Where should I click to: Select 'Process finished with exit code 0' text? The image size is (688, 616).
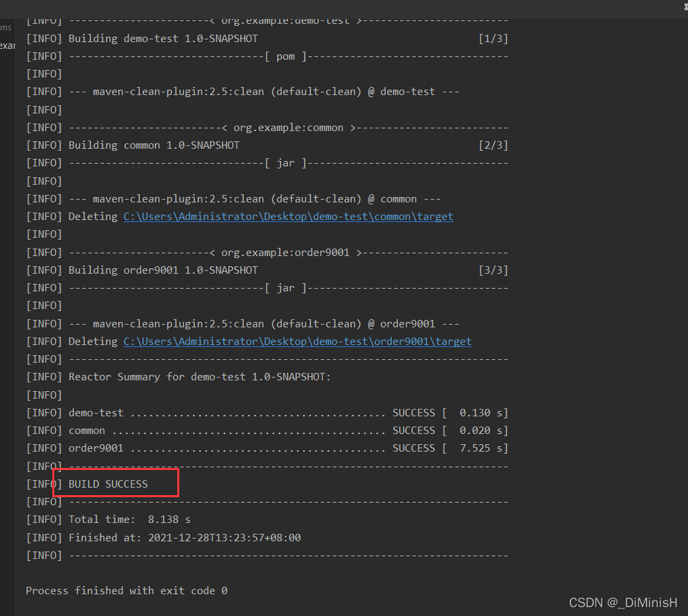(x=126, y=591)
